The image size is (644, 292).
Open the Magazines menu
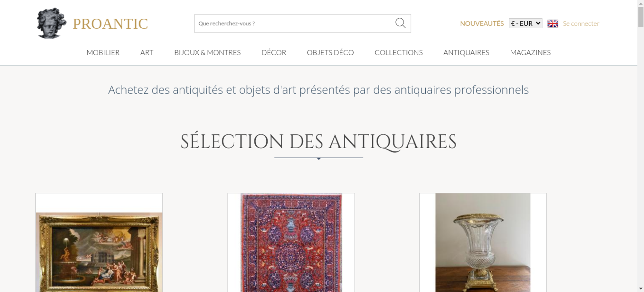(530, 52)
